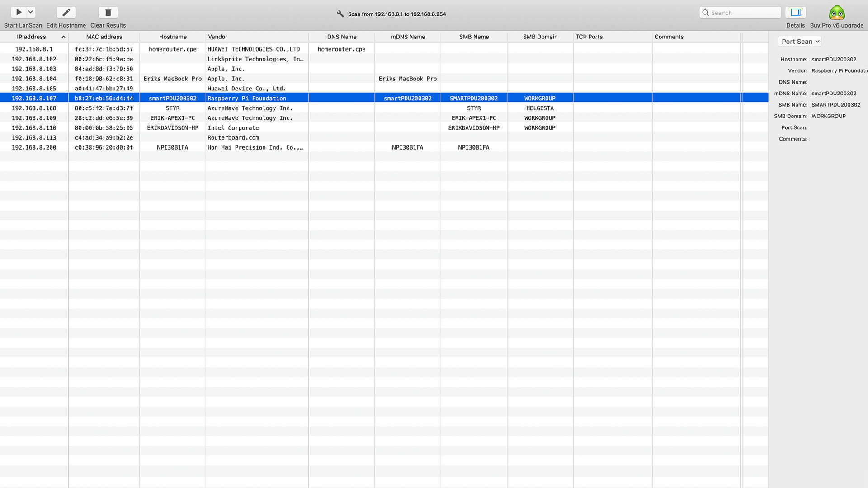This screenshot has width=868, height=488.
Task: Sort by SMB Domain column header
Action: pos(540,37)
